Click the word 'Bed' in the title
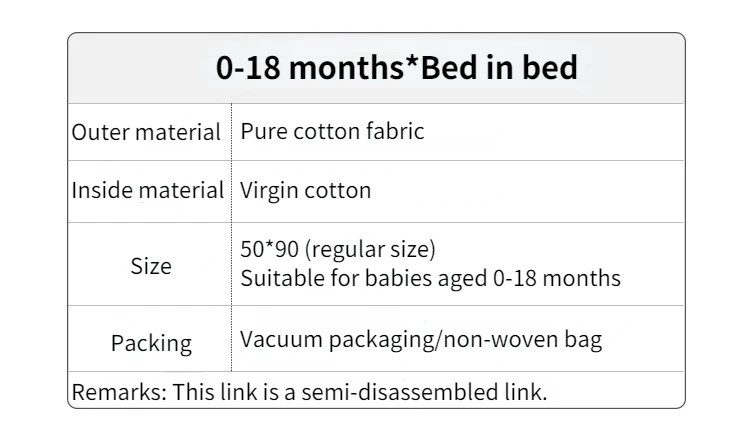The height and width of the screenshot is (444, 750). (449, 67)
